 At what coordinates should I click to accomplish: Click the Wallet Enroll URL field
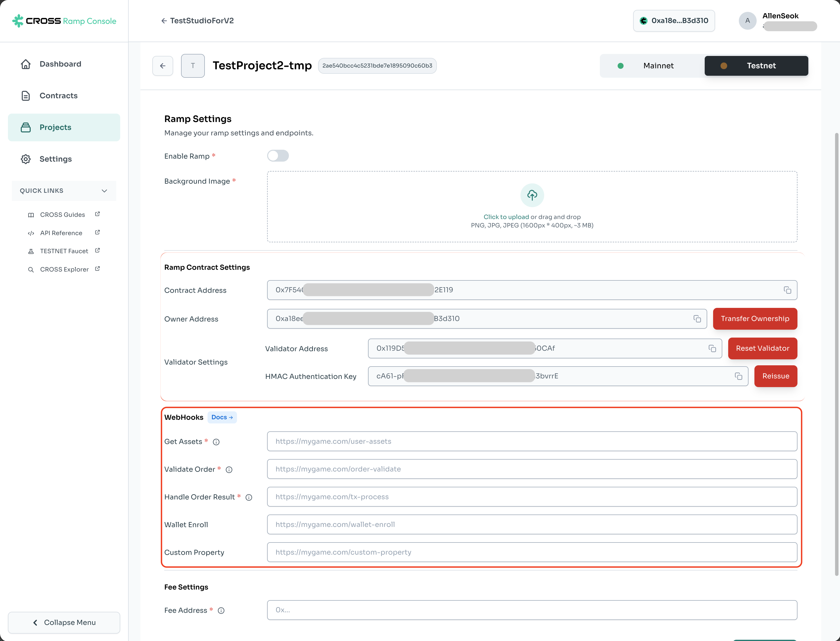[x=532, y=524]
